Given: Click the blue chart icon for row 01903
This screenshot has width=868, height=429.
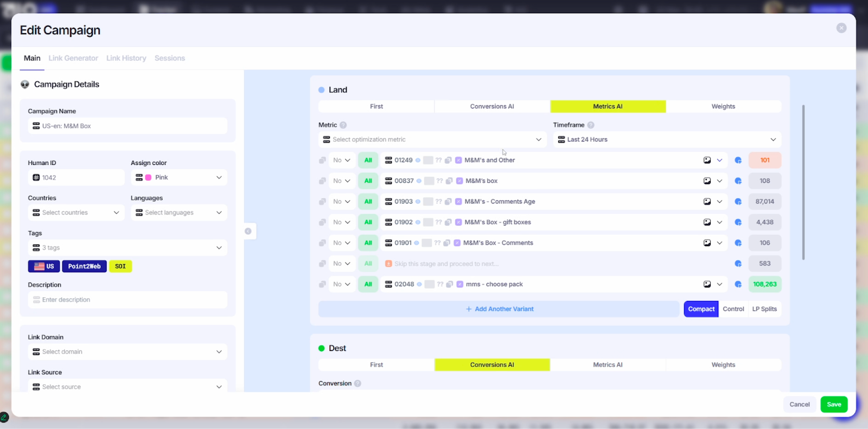Looking at the screenshot, I should point(738,202).
